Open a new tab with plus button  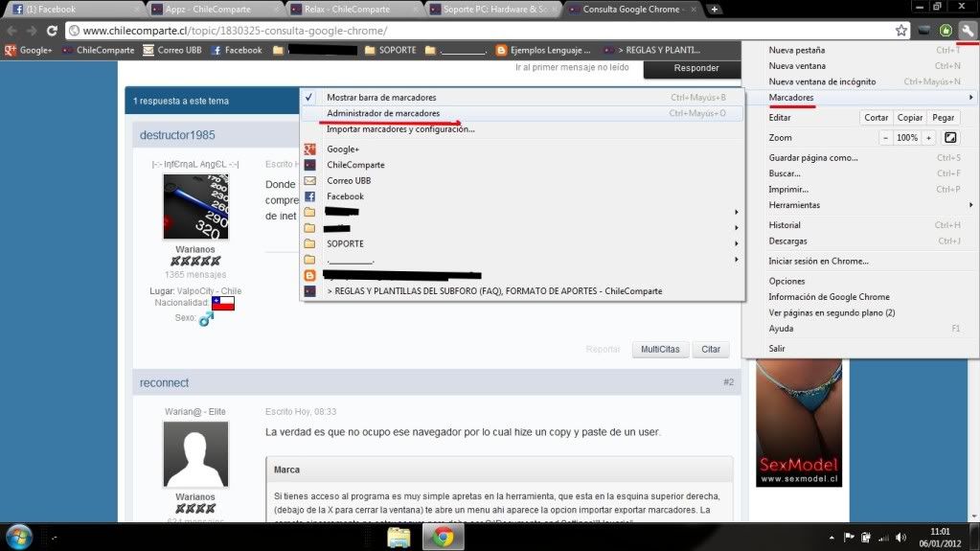pyautogui.click(x=714, y=10)
